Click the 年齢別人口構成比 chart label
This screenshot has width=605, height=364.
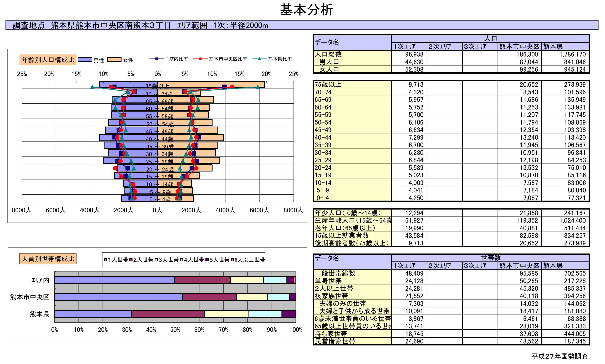click(48, 60)
